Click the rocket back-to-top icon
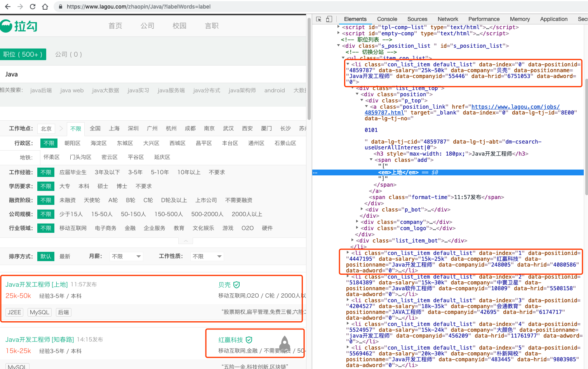This screenshot has height=369, width=588. click(x=285, y=343)
